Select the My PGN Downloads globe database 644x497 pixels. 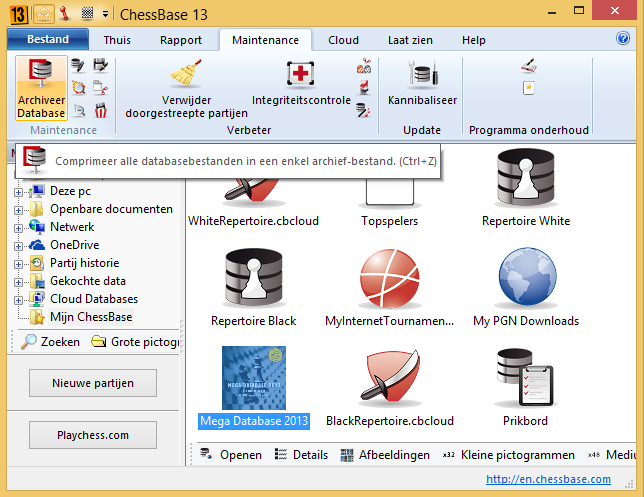(x=526, y=288)
